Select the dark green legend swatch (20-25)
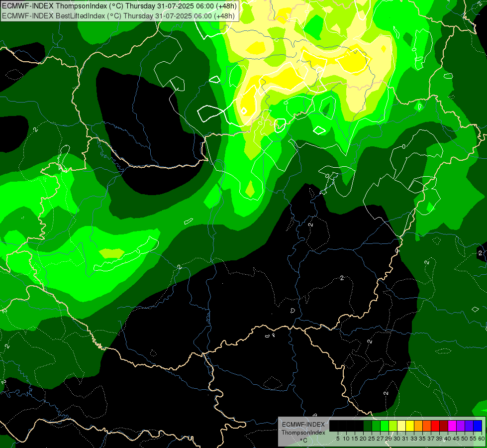 368,426
